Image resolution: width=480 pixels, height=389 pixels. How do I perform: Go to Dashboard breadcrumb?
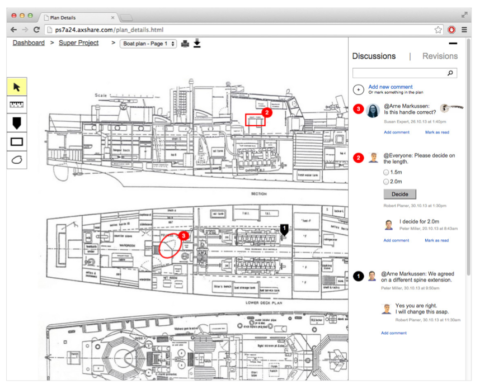pyautogui.click(x=29, y=43)
